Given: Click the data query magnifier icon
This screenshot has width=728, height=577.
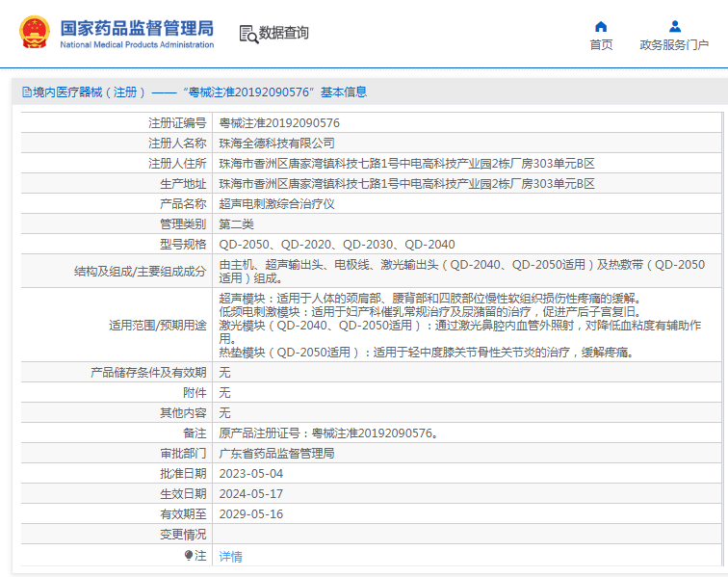Looking at the screenshot, I should click(x=248, y=34).
